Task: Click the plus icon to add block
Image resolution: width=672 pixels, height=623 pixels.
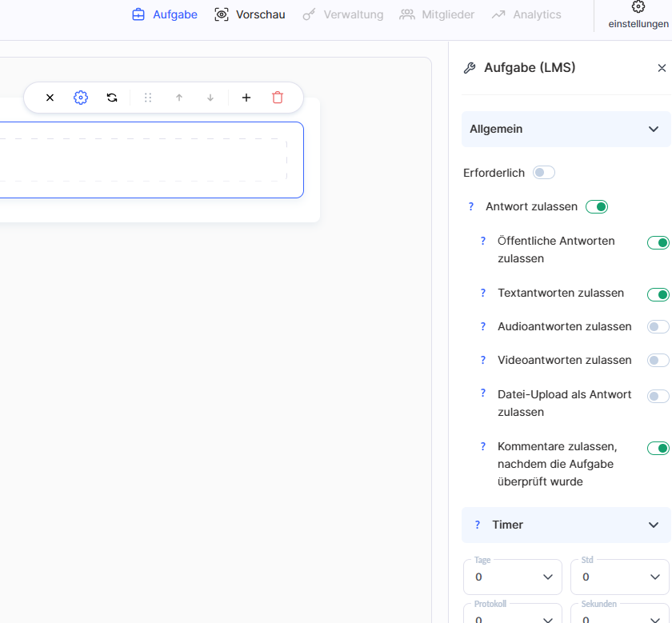Action: (246, 98)
